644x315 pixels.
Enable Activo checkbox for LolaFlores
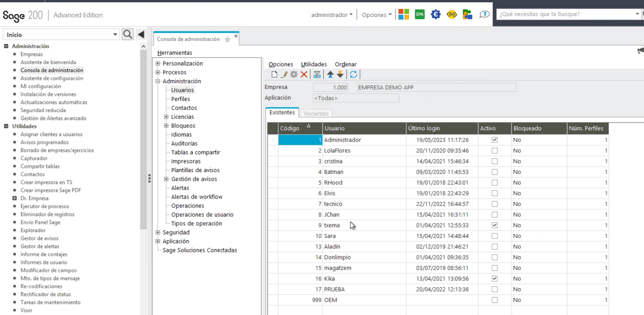click(x=494, y=151)
